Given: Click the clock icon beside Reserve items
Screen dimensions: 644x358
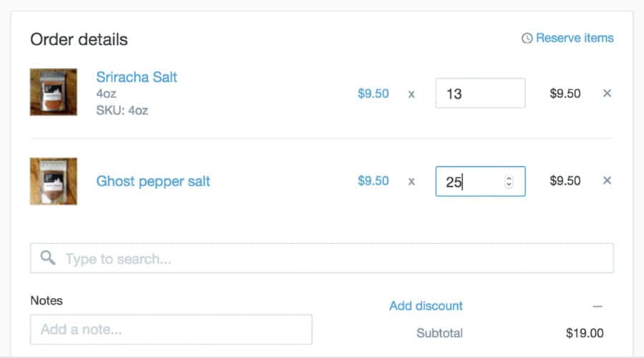Looking at the screenshot, I should [x=527, y=38].
